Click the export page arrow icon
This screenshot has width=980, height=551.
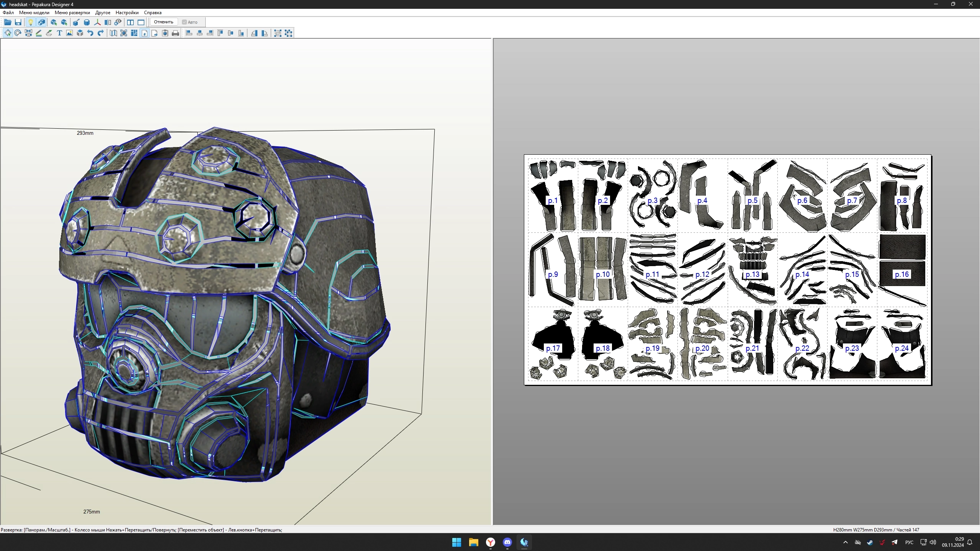155,33
